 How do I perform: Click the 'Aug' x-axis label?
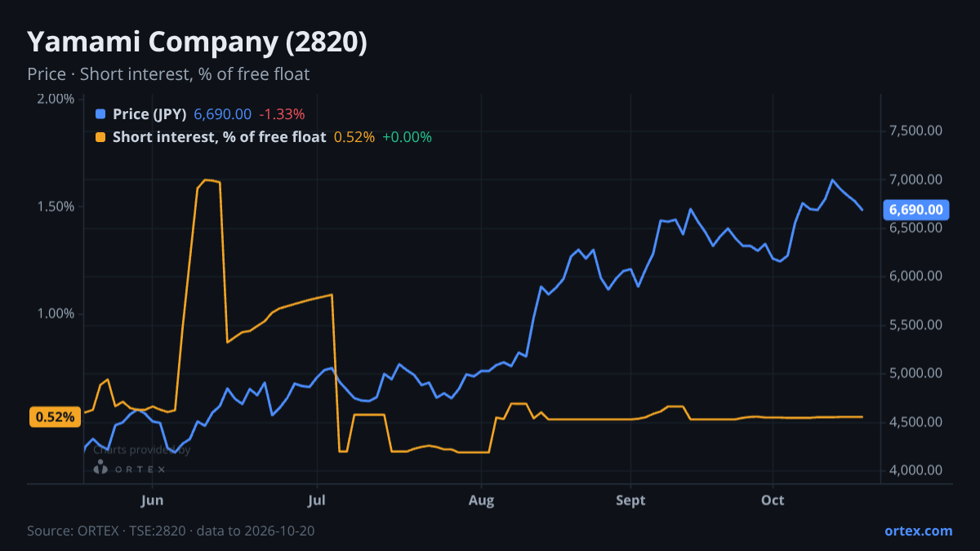482,500
